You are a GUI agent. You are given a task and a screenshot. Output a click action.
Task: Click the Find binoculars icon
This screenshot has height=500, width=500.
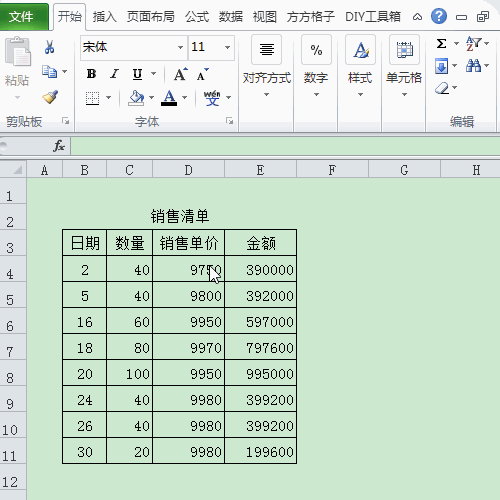pyautogui.click(x=473, y=66)
